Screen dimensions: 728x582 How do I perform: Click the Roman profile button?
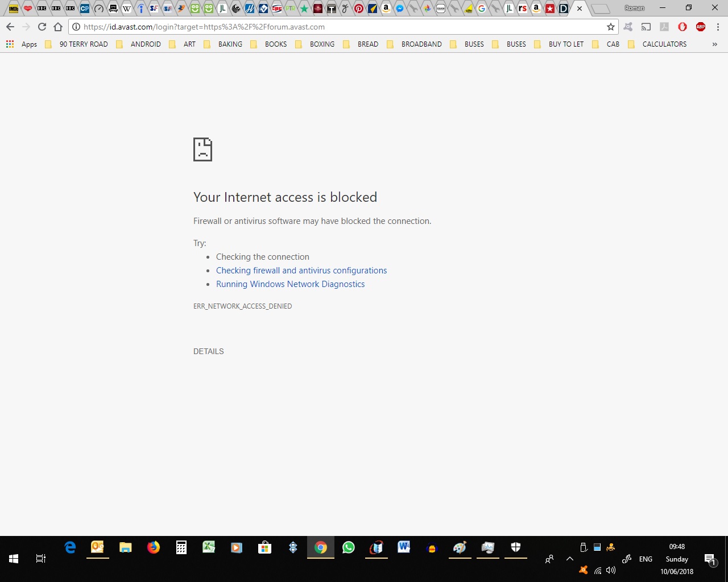635,8
